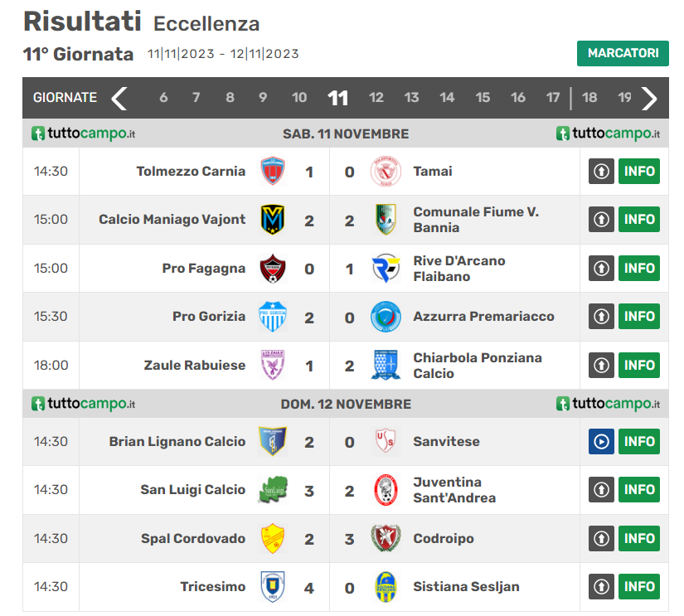The width and height of the screenshot is (684, 616).
Task: Jump to giornata 18
Action: click(x=589, y=98)
